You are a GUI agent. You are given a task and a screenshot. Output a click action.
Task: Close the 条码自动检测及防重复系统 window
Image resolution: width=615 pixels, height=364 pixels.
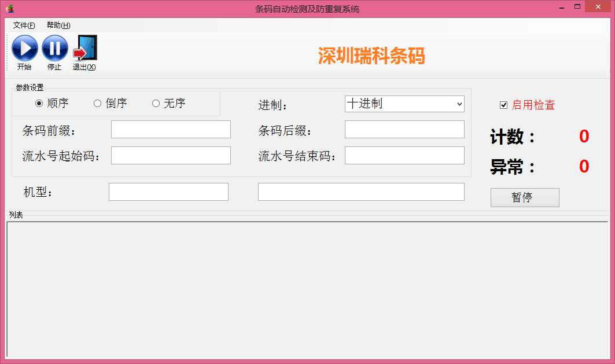tap(598, 7)
